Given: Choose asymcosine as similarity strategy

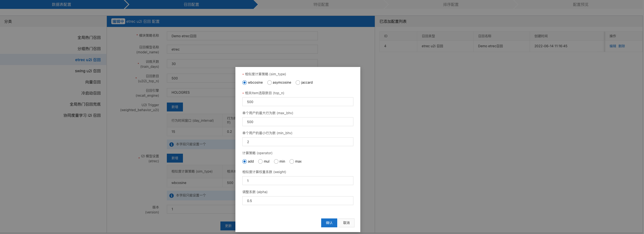Looking at the screenshot, I should click(x=269, y=83).
